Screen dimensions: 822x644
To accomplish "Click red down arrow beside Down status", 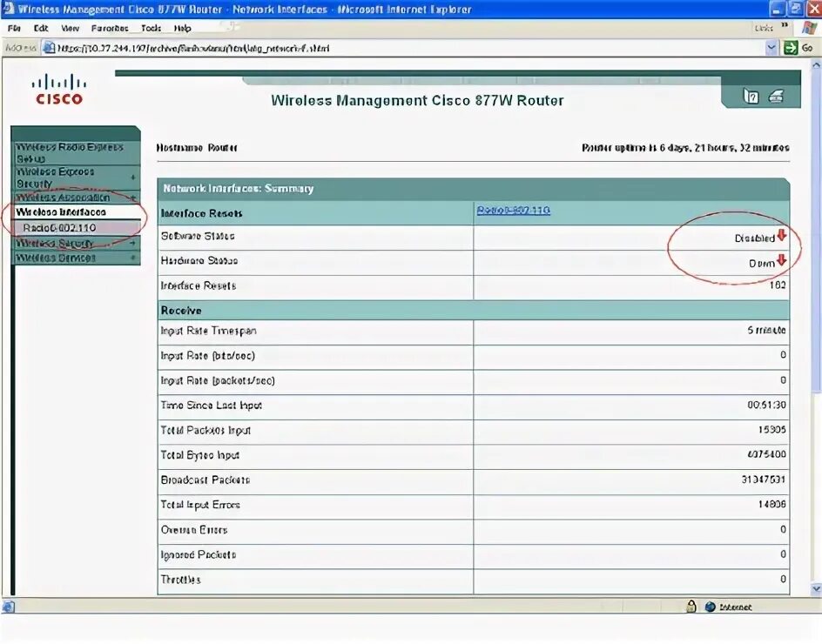I will [x=782, y=260].
